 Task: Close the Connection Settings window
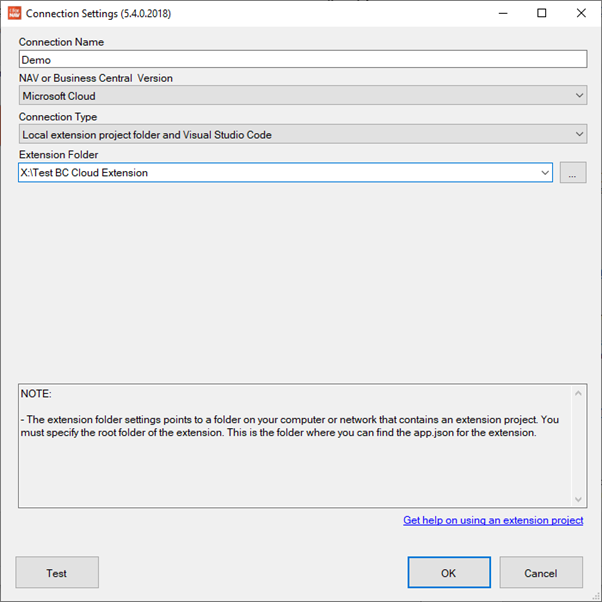(581, 13)
